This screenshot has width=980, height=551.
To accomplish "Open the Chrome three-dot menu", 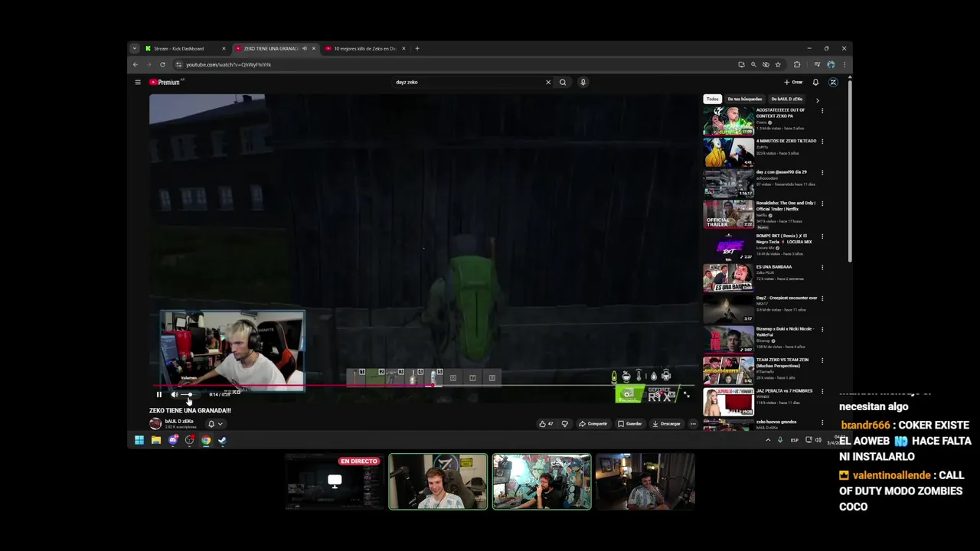I will click(844, 64).
